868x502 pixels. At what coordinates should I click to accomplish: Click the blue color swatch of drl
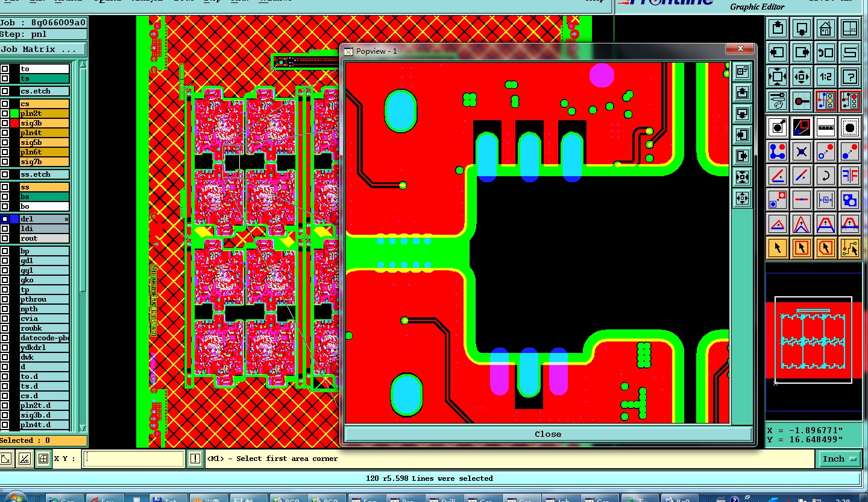pos(14,219)
